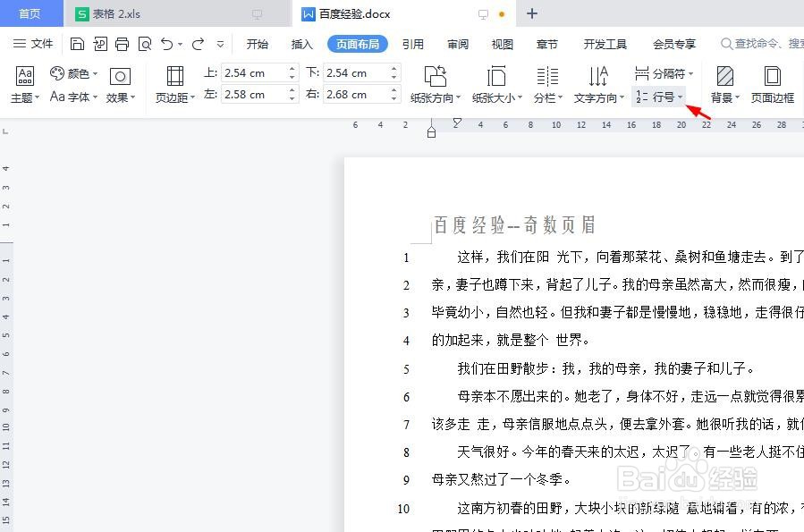Click the 页面边框 page border button
Viewport: 804px width, 532px height.
tap(772, 85)
